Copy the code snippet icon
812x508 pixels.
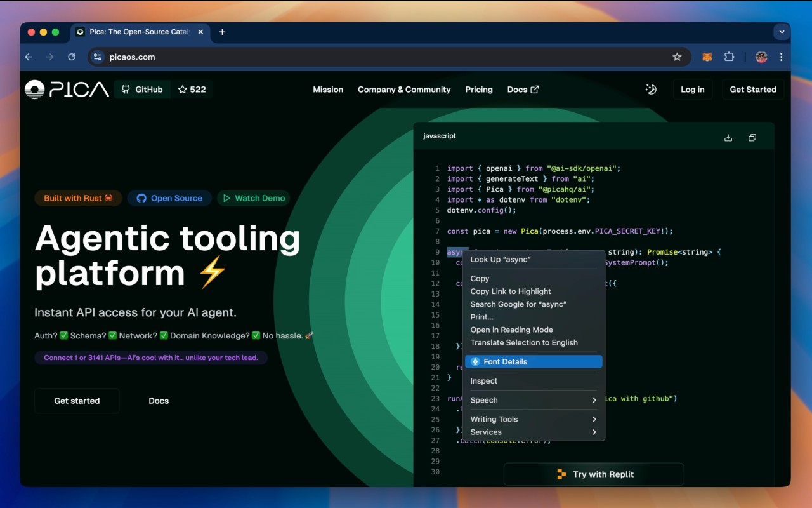752,138
